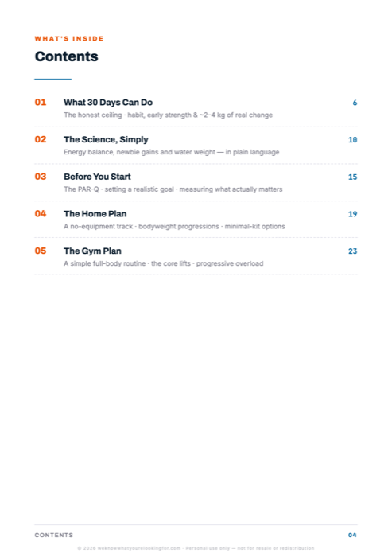Click chapter number 03

pyautogui.click(x=41, y=177)
